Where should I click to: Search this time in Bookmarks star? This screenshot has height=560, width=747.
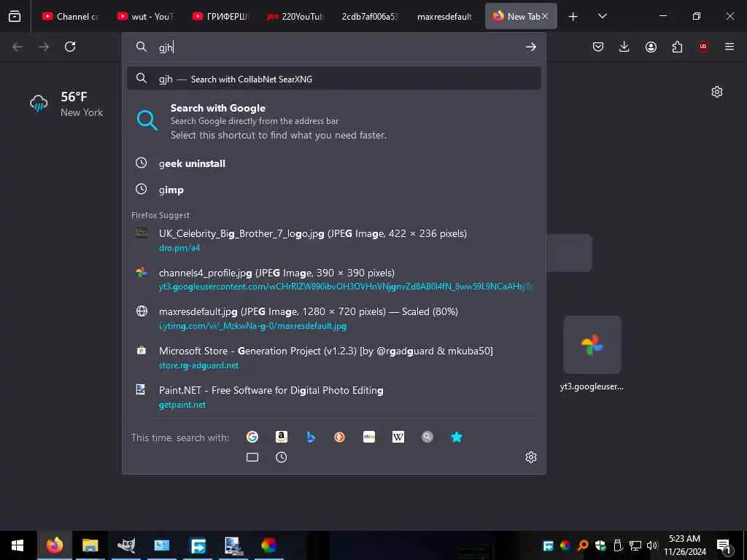pyautogui.click(x=457, y=437)
